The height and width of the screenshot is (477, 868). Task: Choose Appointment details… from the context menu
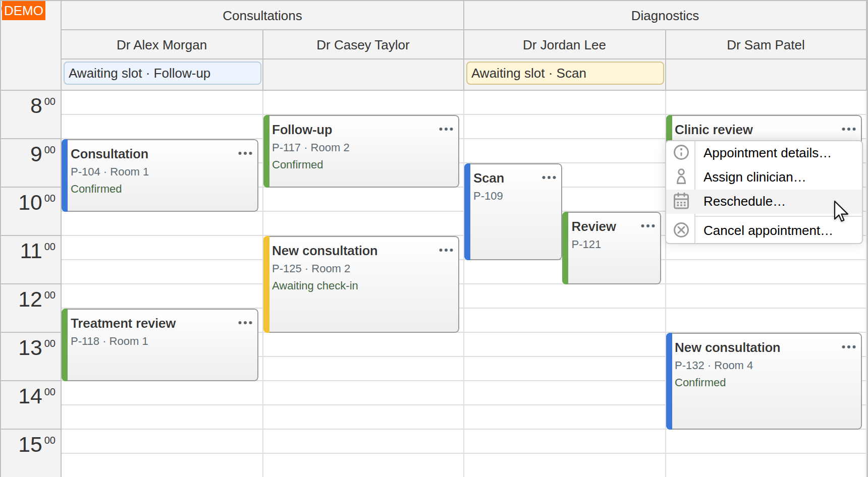point(764,153)
